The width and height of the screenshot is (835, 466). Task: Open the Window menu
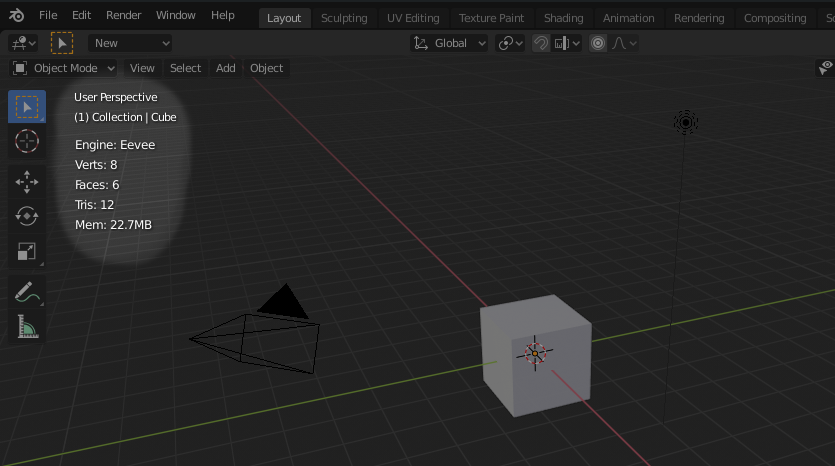(176, 15)
